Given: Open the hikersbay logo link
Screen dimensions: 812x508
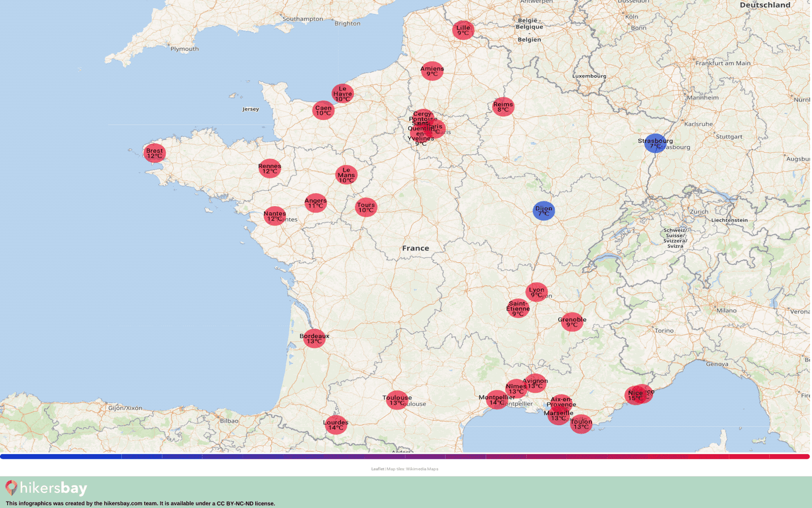Looking at the screenshot, I should click(46, 488).
